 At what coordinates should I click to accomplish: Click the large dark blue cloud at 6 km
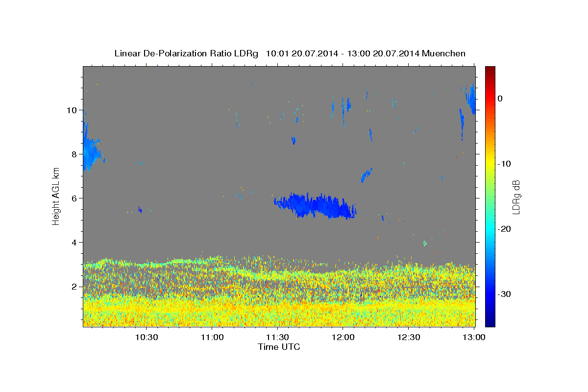[316, 205]
